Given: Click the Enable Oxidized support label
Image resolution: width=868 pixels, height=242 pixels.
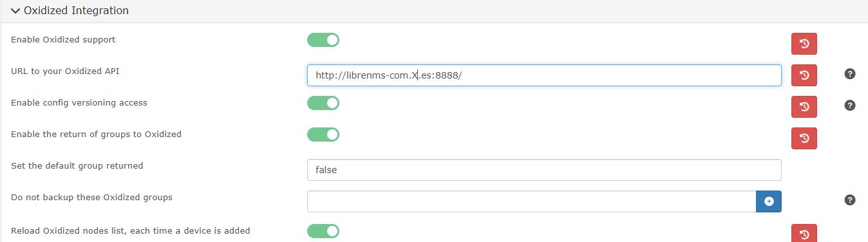Looking at the screenshot, I should [63, 40].
